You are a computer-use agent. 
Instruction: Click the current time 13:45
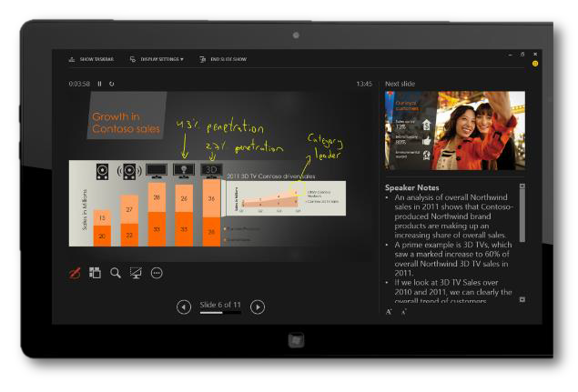(364, 84)
